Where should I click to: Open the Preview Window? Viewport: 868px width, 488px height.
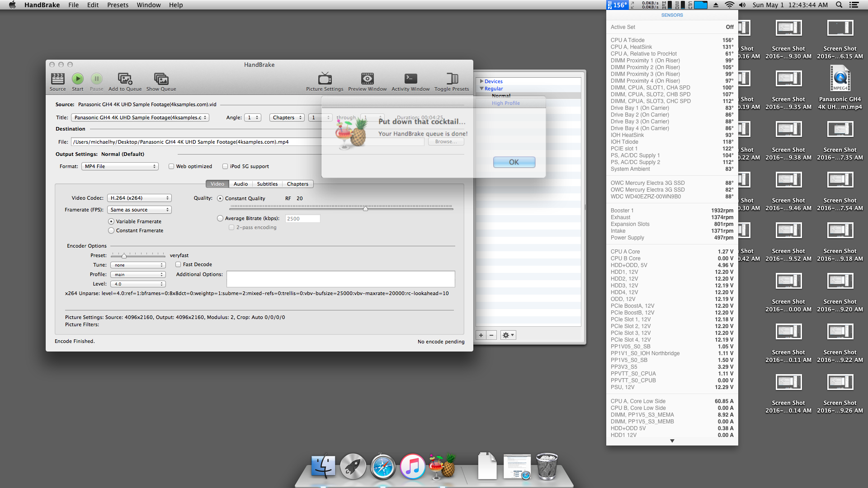[x=368, y=82]
